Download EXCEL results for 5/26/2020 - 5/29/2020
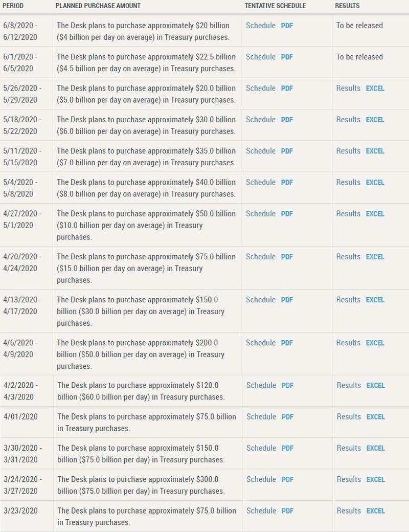 point(375,88)
